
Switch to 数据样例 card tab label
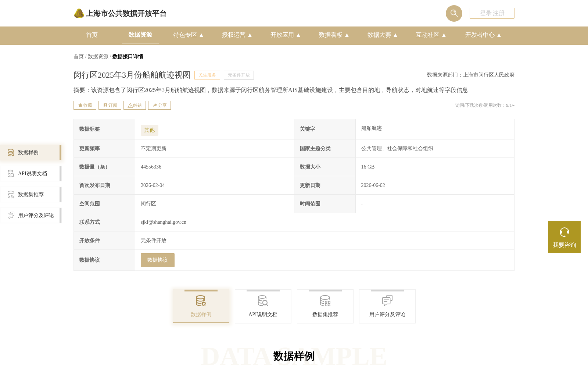pyautogui.click(x=201, y=315)
